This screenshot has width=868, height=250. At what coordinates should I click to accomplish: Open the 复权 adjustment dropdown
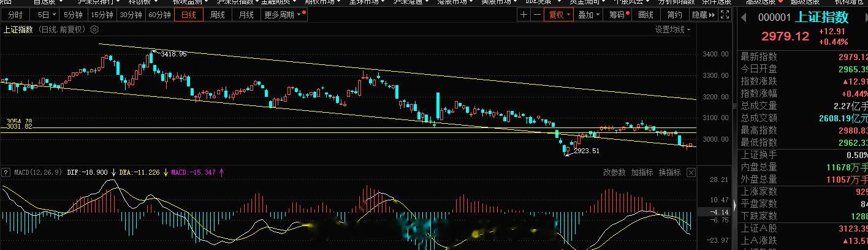coord(559,15)
